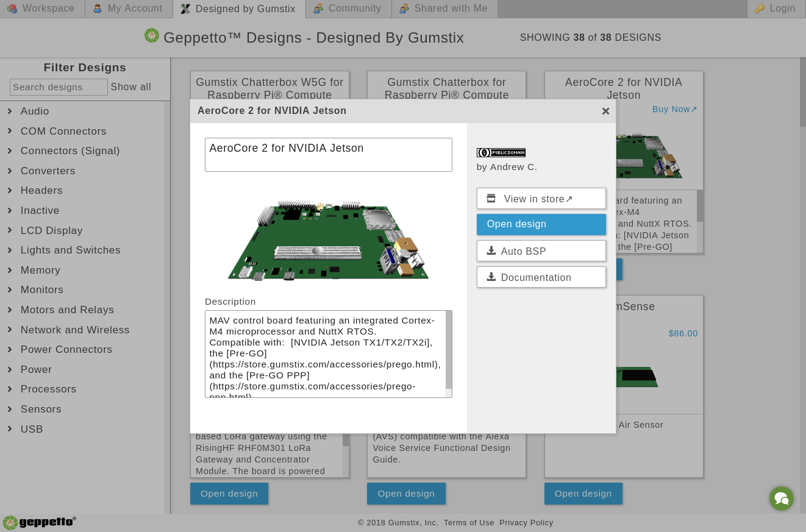Open the Privacy Policy link
The height and width of the screenshot is (532, 806).
(526, 523)
